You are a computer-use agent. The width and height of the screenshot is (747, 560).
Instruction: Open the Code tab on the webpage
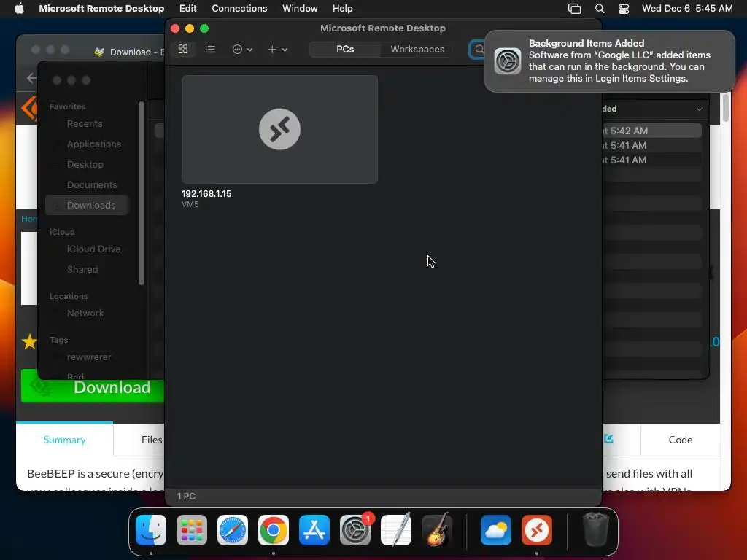[681, 440]
